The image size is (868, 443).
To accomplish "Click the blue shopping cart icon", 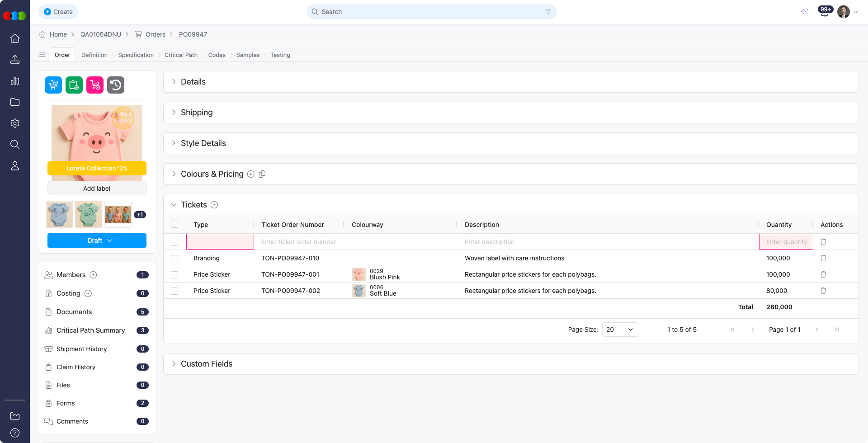I will click(x=53, y=85).
